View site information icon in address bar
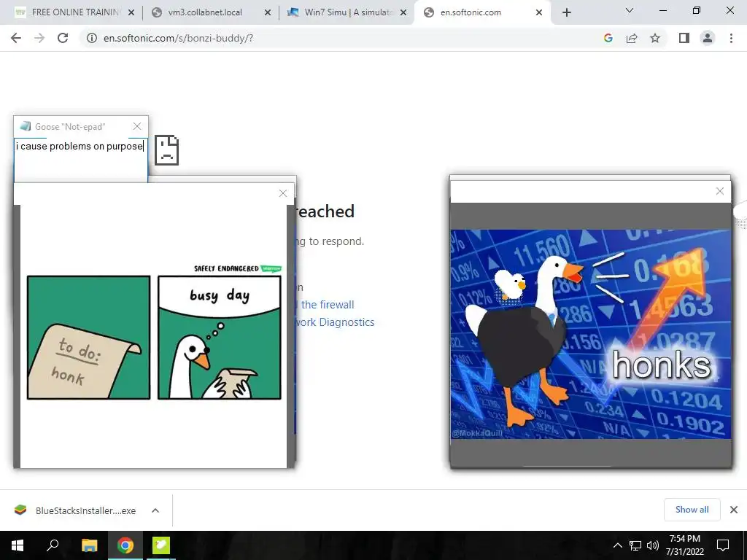 (91, 38)
